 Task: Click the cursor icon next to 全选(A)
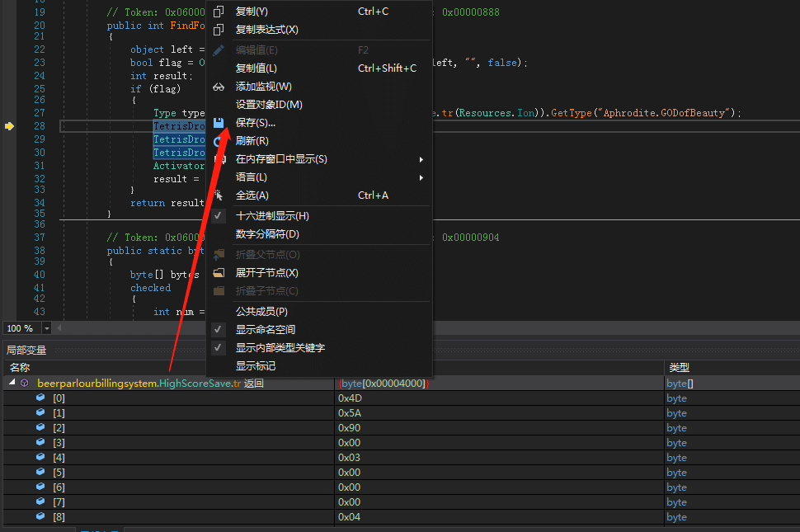[219, 195]
